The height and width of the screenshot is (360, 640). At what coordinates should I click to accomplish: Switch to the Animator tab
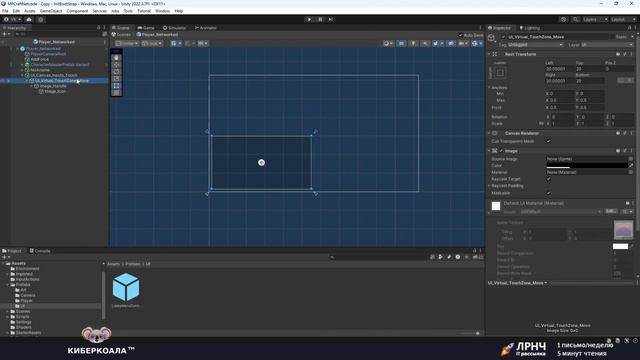[206, 28]
